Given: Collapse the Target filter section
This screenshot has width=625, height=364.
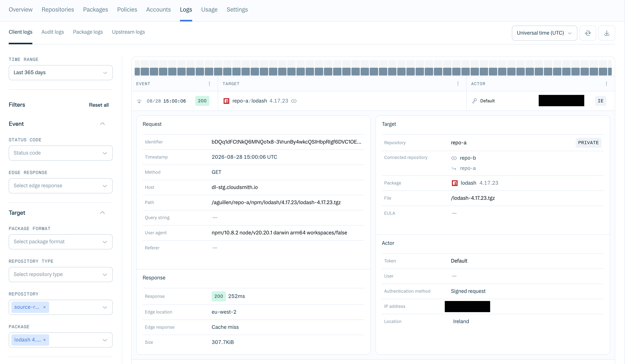Looking at the screenshot, I should pos(102,213).
